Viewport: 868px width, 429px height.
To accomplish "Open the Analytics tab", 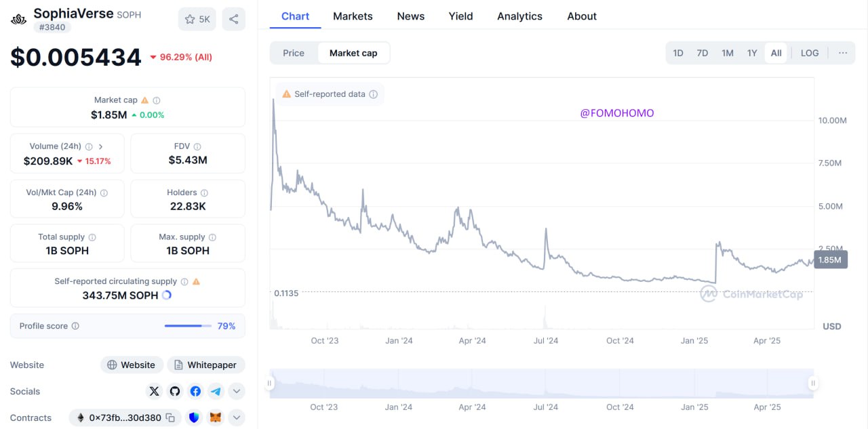I will coord(519,16).
